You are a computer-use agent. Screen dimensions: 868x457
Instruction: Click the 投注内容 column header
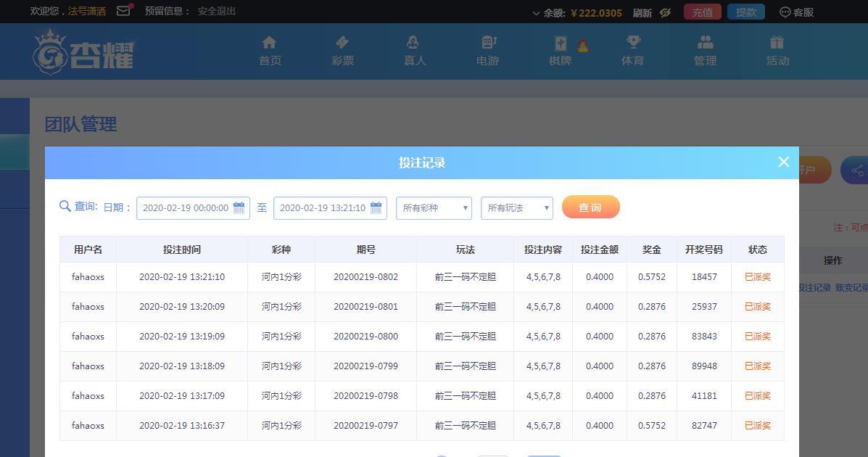coord(543,250)
